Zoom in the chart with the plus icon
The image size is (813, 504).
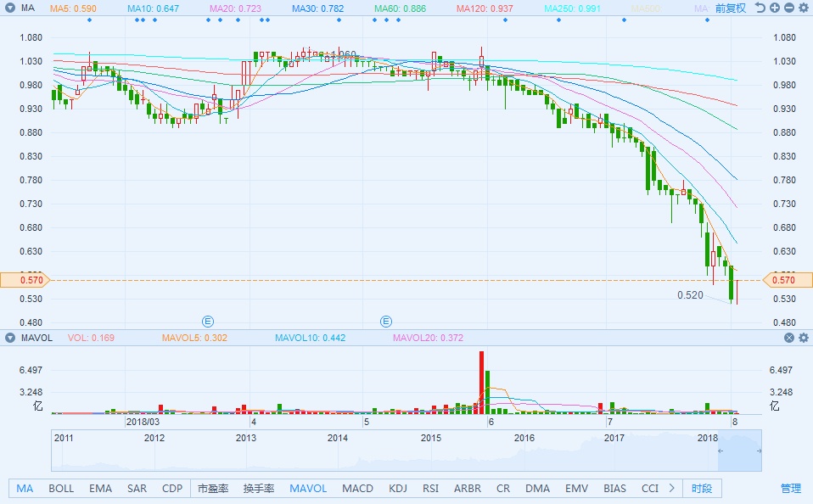coord(775,8)
